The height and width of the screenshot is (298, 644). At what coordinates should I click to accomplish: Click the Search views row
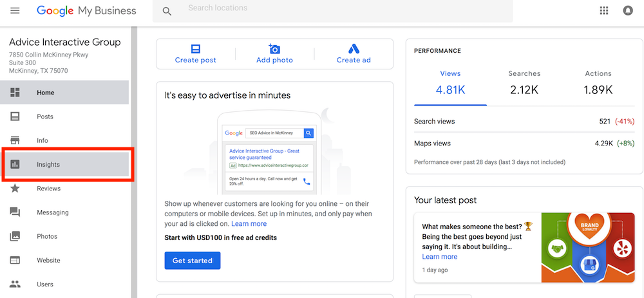click(524, 122)
